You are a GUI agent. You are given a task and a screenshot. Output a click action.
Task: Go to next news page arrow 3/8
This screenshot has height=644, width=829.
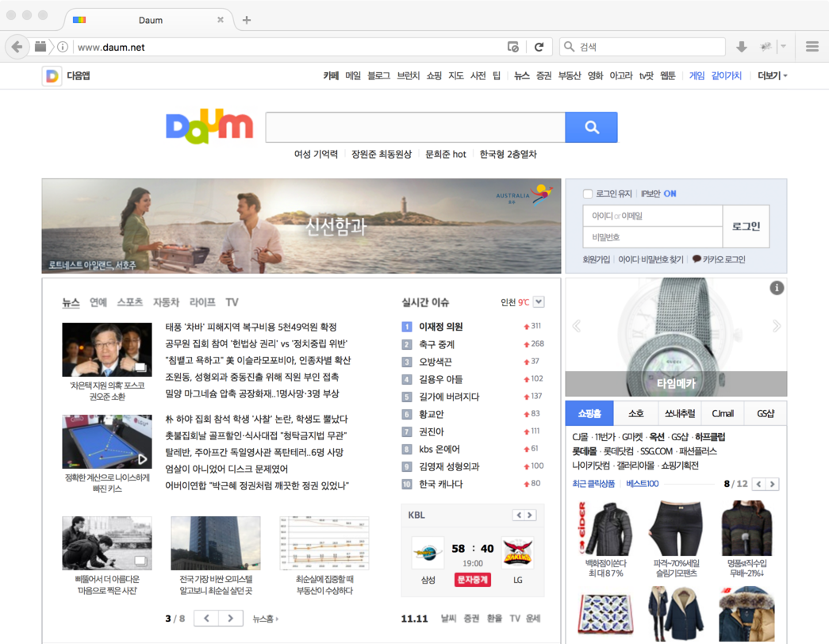[x=231, y=618]
